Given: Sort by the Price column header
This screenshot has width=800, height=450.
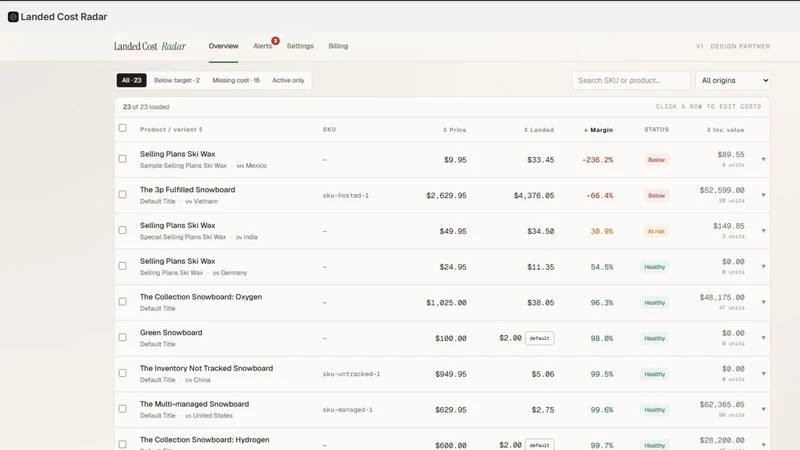Looking at the screenshot, I should click(x=455, y=130).
